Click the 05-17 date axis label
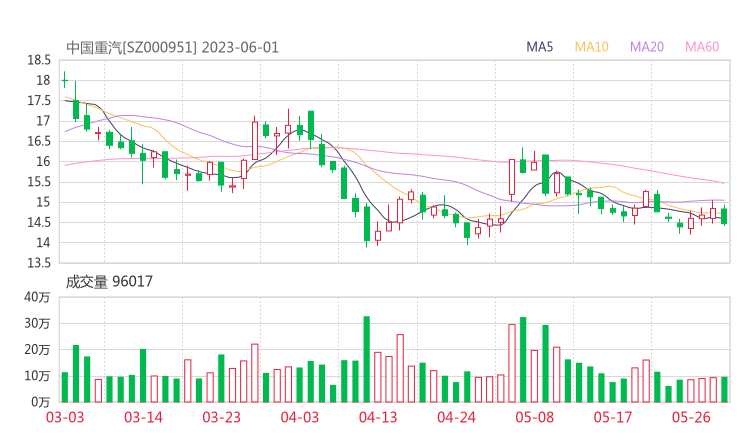Viewport: 740px width, 440px height. point(613,417)
